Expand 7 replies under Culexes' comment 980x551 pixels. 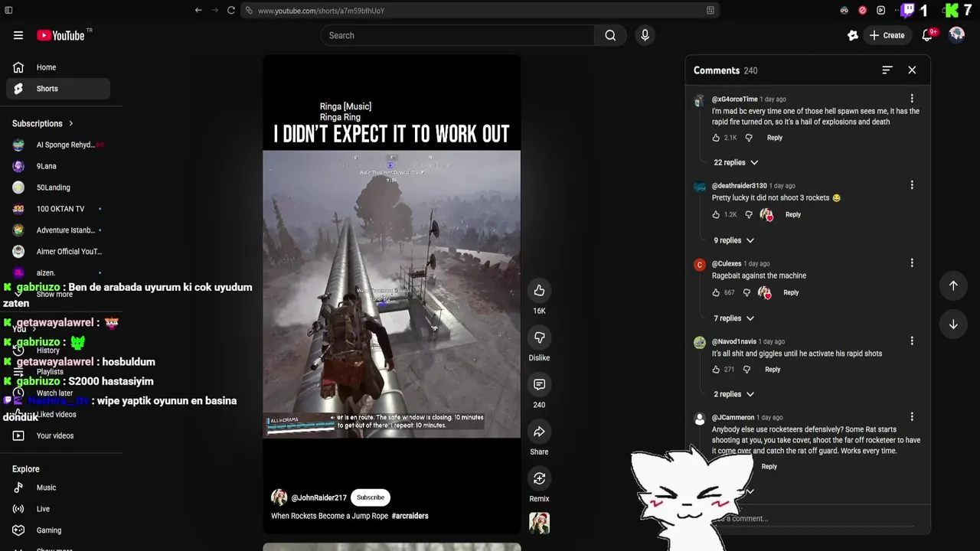click(734, 318)
